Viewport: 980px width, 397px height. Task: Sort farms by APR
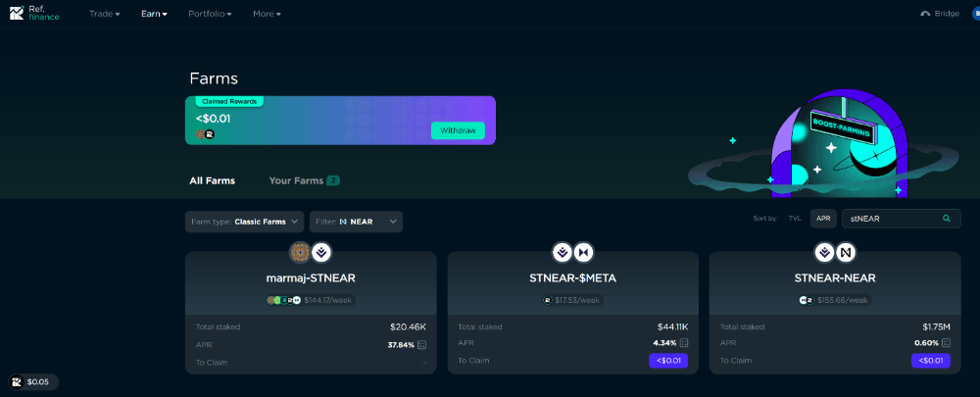(x=823, y=219)
